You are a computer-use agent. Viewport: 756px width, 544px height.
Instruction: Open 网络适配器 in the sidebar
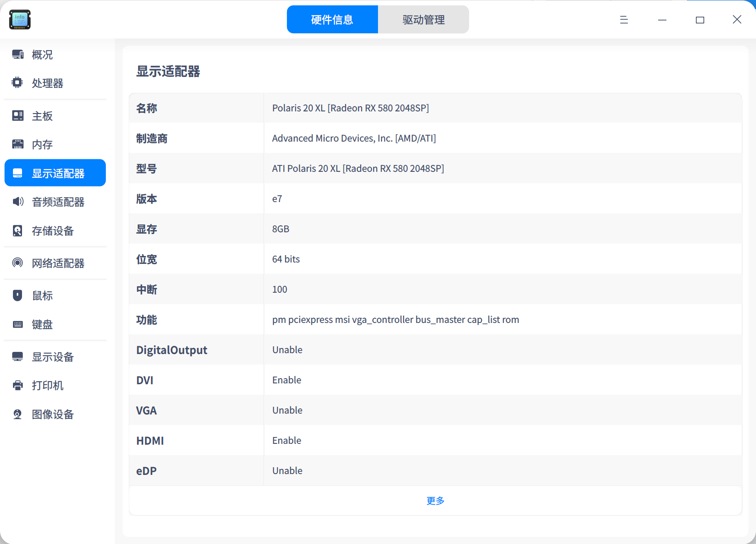click(x=55, y=263)
